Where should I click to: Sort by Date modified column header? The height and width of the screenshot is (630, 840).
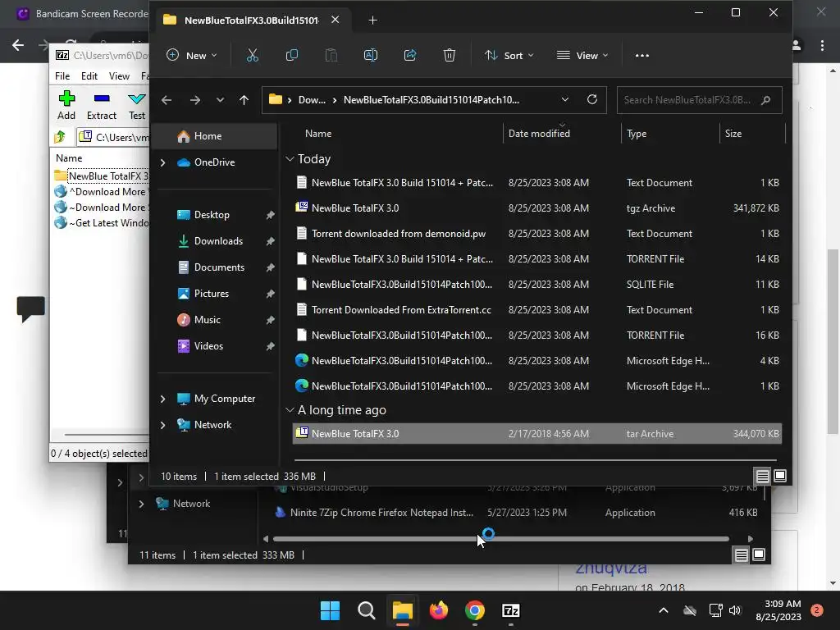(x=562, y=134)
